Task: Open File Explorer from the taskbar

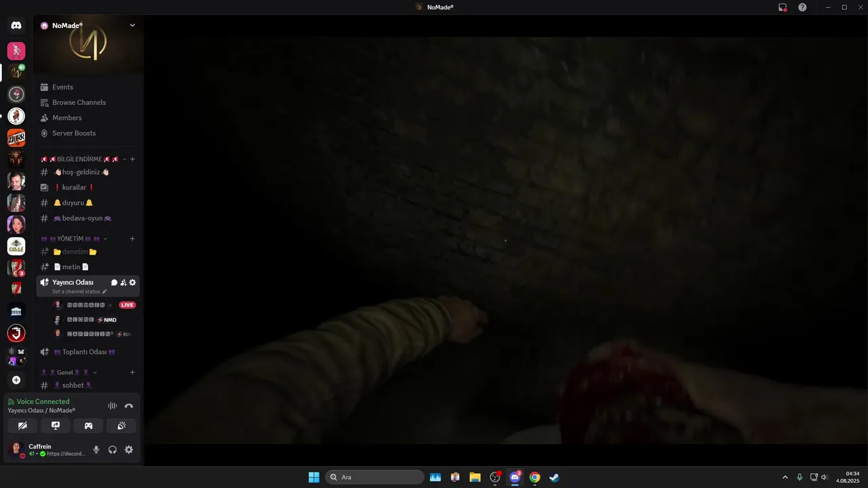Action: point(475,477)
